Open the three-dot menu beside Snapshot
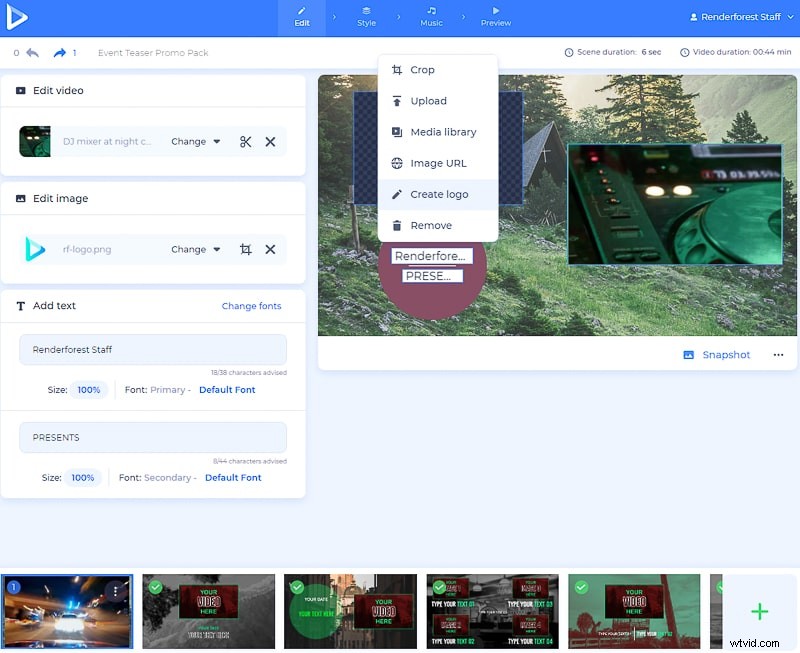 point(778,355)
